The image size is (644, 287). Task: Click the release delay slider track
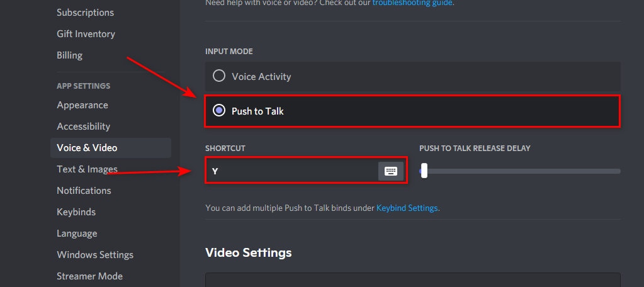click(523, 171)
